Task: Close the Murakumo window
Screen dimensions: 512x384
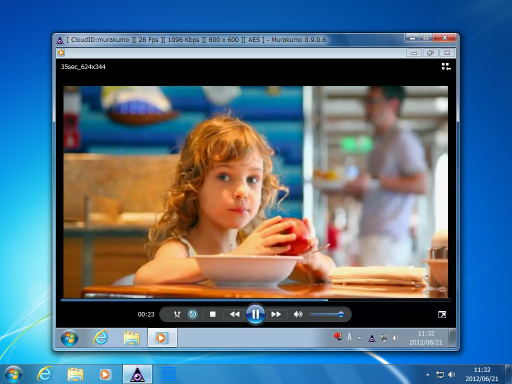Action: tap(444, 38)
